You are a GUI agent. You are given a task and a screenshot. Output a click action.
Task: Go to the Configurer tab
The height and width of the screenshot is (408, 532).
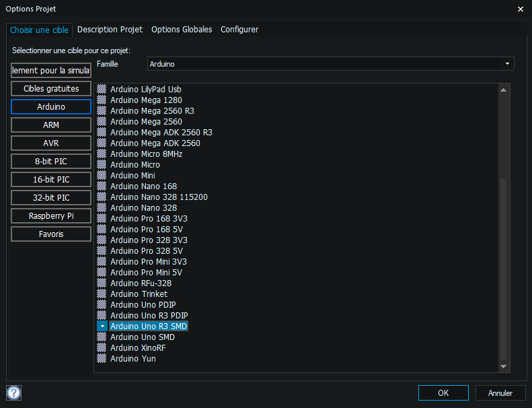coord(239,30)
